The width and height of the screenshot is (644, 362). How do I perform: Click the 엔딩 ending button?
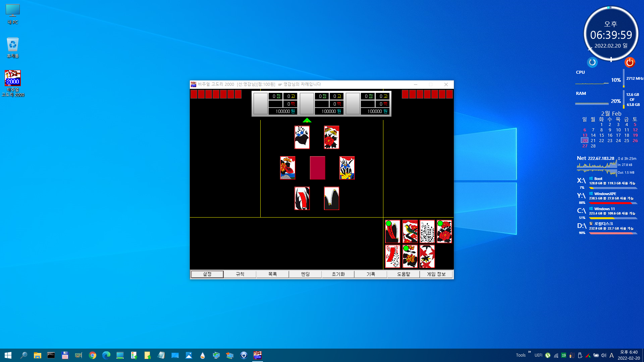[x=305, y=274]
